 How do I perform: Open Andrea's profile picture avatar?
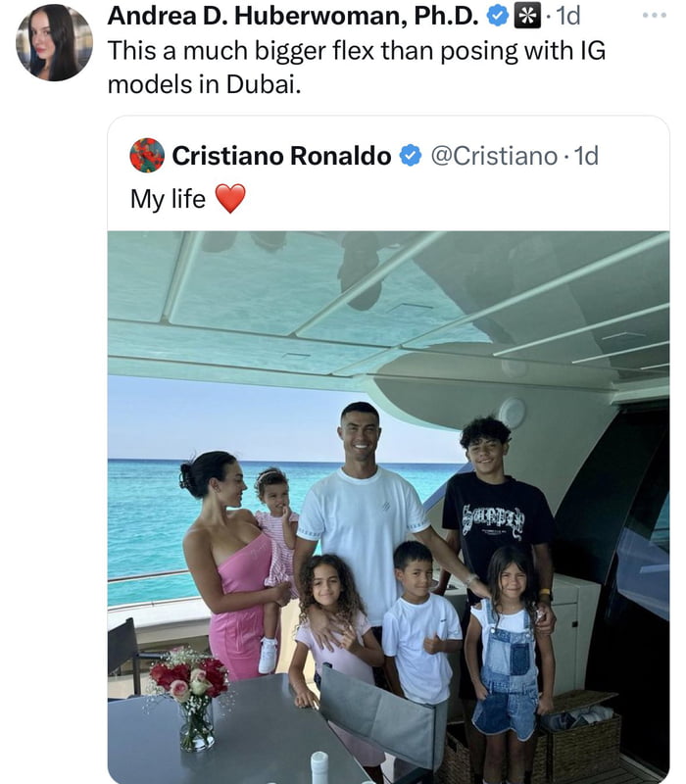[x=54, y=42]
